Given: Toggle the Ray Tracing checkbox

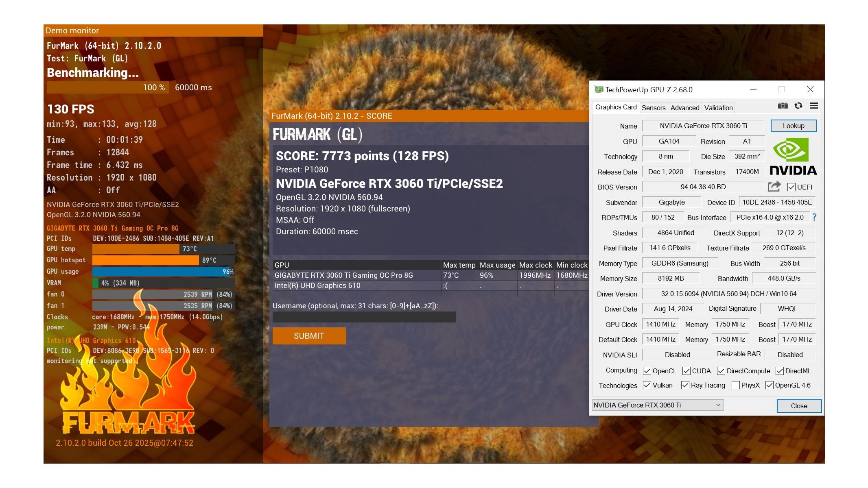Looking at the screenshot, I should coord(685,385).
